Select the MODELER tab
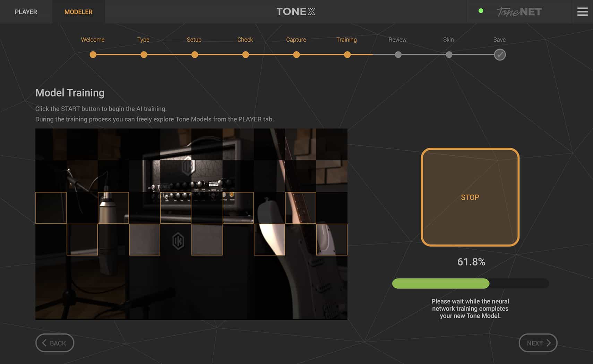Screen dimensions: 593x364 [x=78, y=11]
